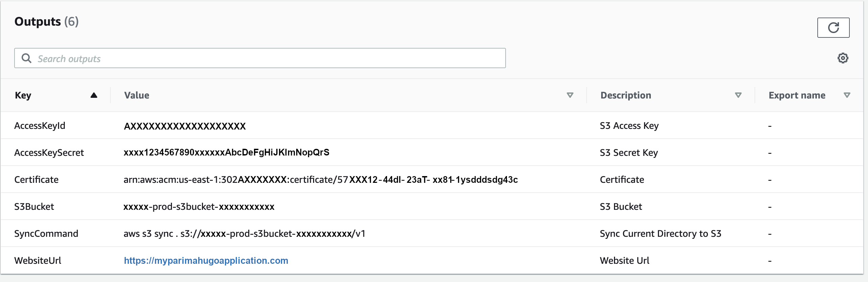Select the AccessKeyId row
This screenshot has height=282, width=868.
40,125
